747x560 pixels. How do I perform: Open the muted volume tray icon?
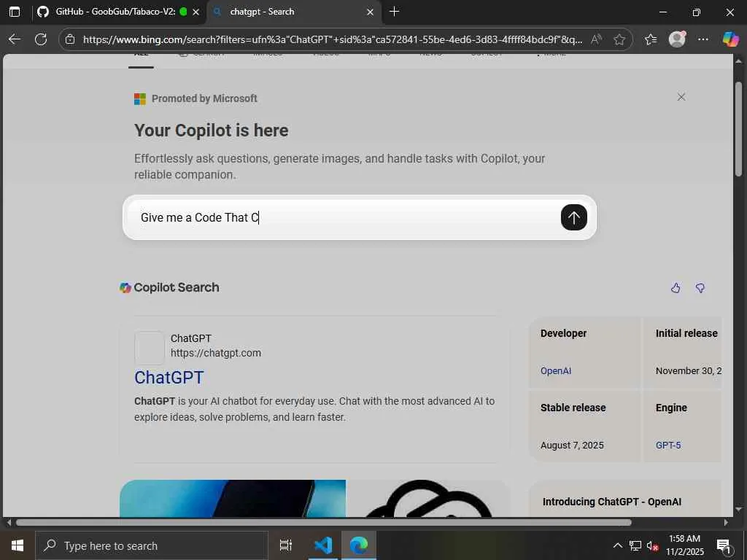pyautogui.click(x=653, y=545)
